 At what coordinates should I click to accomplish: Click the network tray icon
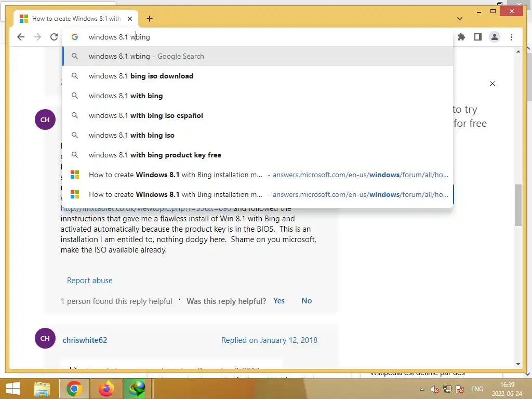(447, 389)
